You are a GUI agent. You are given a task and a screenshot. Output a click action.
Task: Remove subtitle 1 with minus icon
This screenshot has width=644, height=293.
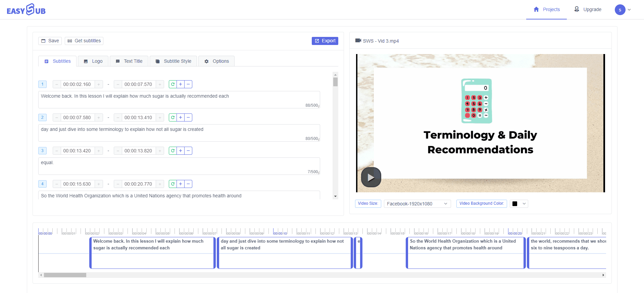coord(188,84)
